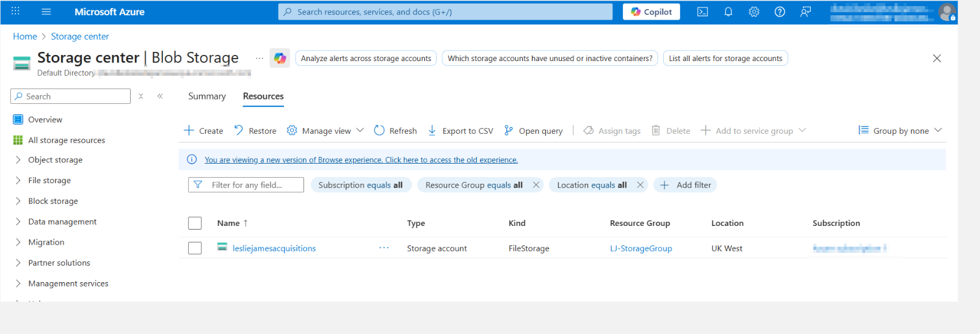This screenshot has height=334, width=980.
Task: Open the more options ellipsis by title
Action: pos(260,58)
